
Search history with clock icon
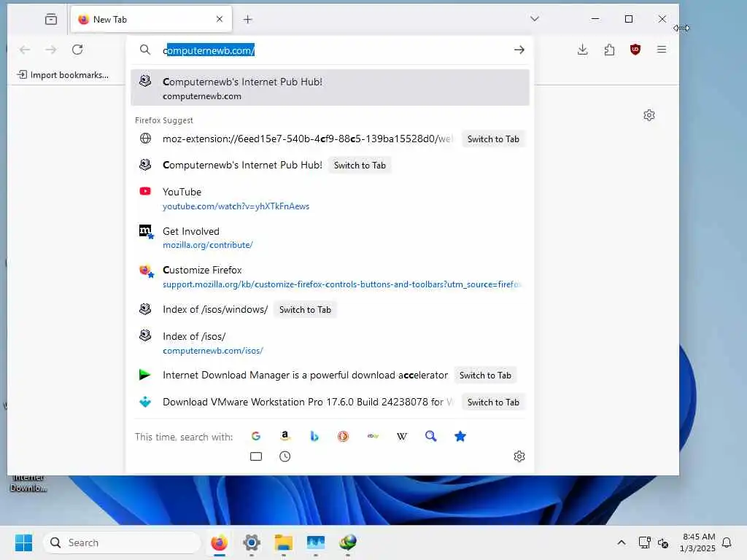[x=285, y=456]
